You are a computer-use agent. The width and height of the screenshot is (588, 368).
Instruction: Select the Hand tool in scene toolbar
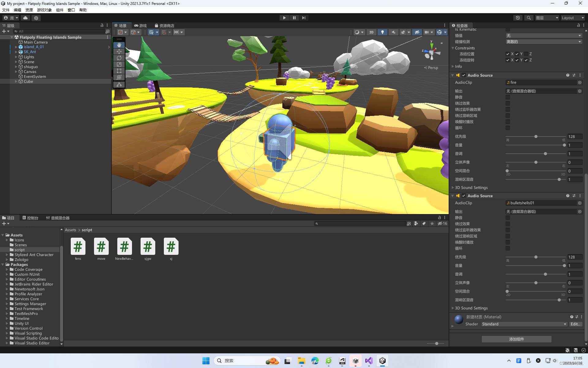click(119, 45)
